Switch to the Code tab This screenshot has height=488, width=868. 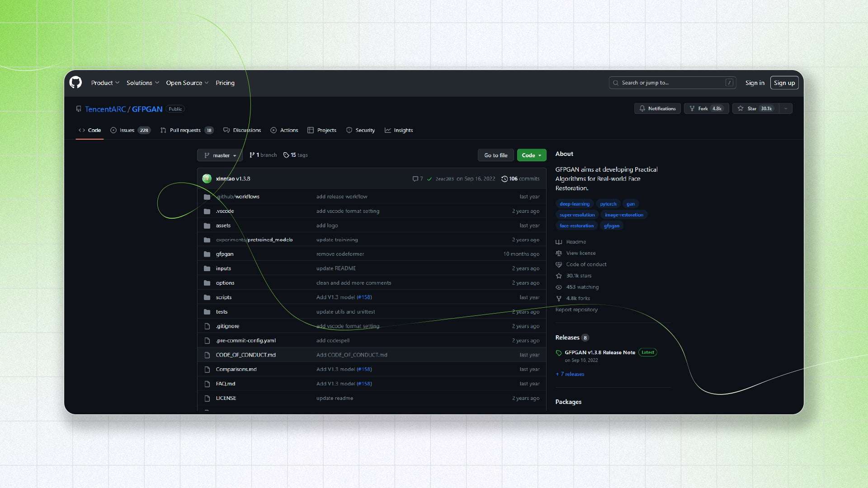pos(90,130)
